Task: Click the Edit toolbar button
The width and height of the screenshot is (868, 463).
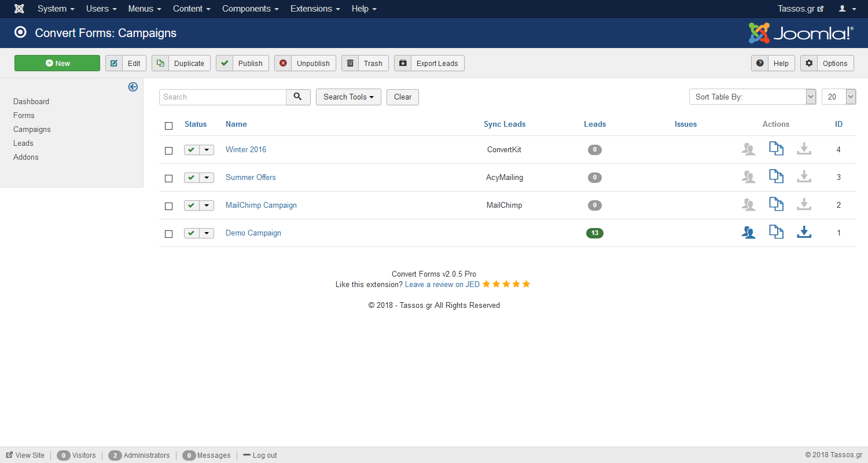Action: tap(126, 63)
